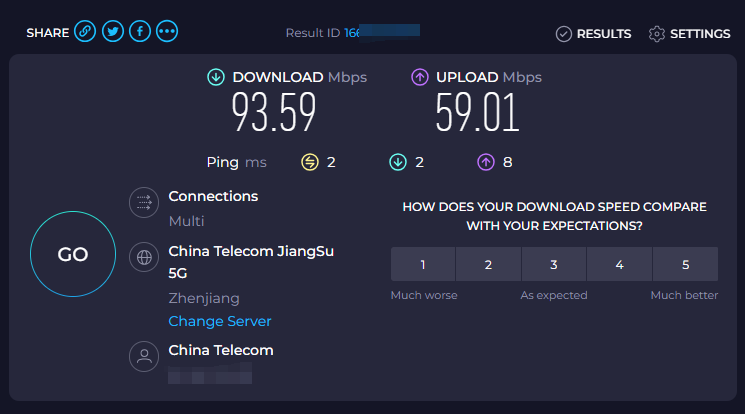This screenshot has width=745, height=414.
Task: Open the Settings menu
Action: click(x=689, y=34)
